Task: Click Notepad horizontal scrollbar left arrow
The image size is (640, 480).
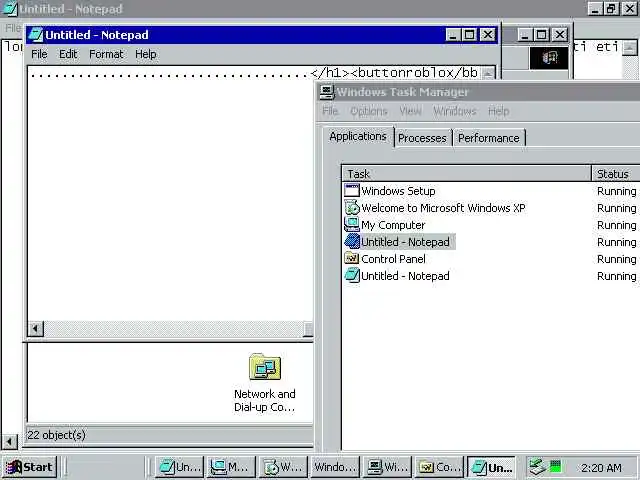Action: (x=36, y=329)
